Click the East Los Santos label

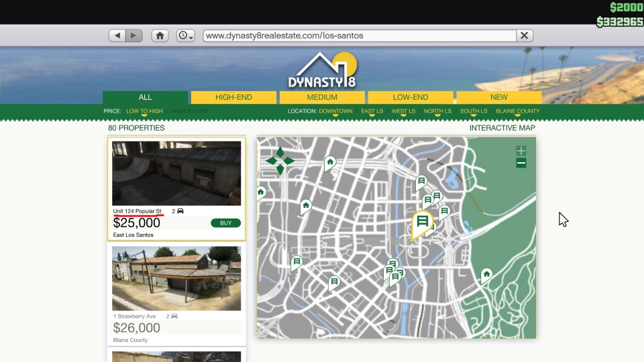click(133, 235)
